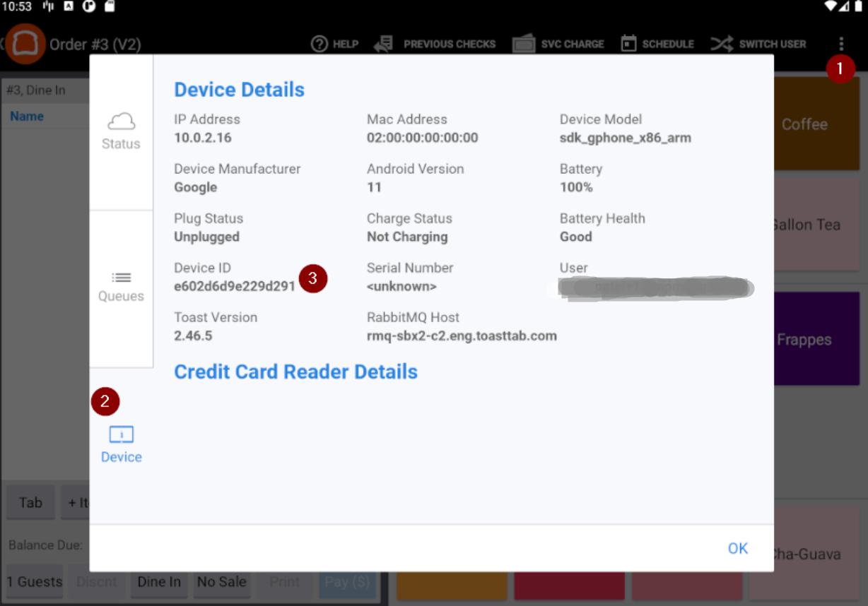Click the Toast home logo icon
This screenshot has width=868, height=606.
point(24,43)
